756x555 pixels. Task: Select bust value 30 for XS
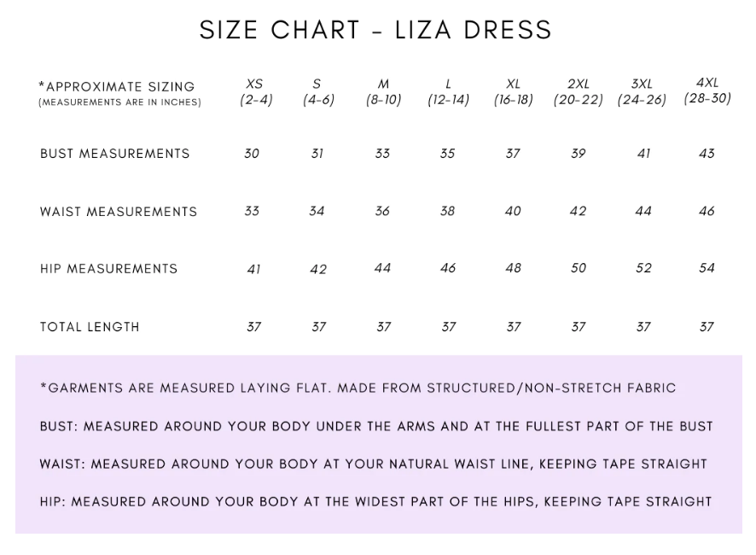[x=252, y=154]
